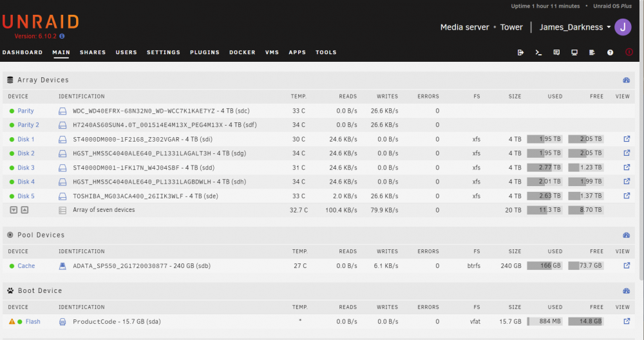Screen dimensions: 644x340
Task: Open the Plugins tab
Action: (x=205, y=52)
